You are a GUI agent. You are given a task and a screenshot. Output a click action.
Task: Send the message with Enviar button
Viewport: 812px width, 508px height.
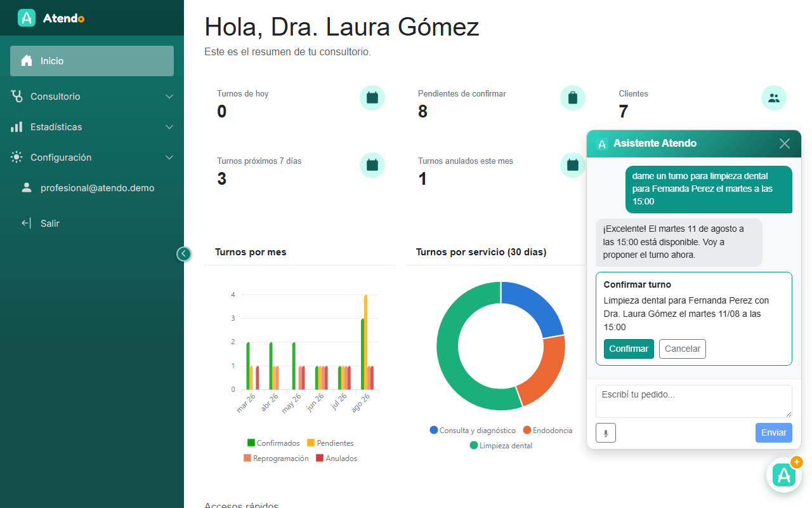pos(774,432)
